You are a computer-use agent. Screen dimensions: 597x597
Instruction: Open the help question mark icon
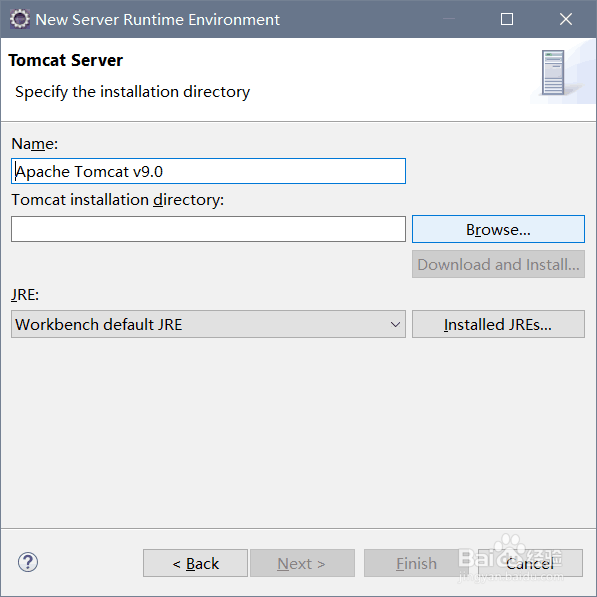(28, 562)
